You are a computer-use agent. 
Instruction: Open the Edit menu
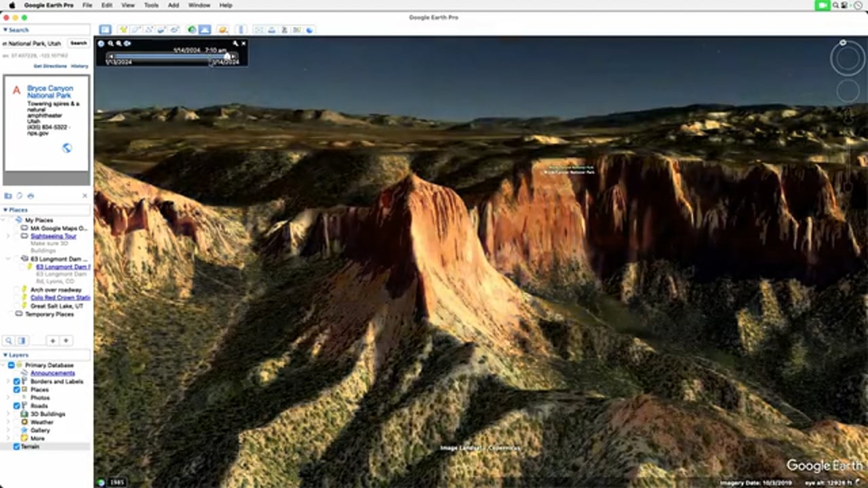click(x=107, y=5)
